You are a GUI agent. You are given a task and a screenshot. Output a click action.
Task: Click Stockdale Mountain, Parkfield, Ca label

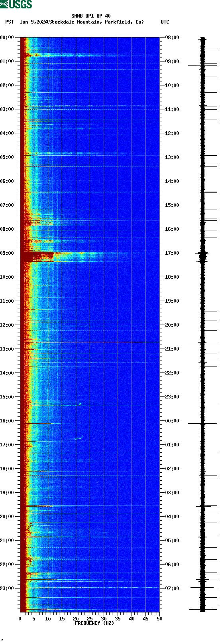click(x=96, y=22)
